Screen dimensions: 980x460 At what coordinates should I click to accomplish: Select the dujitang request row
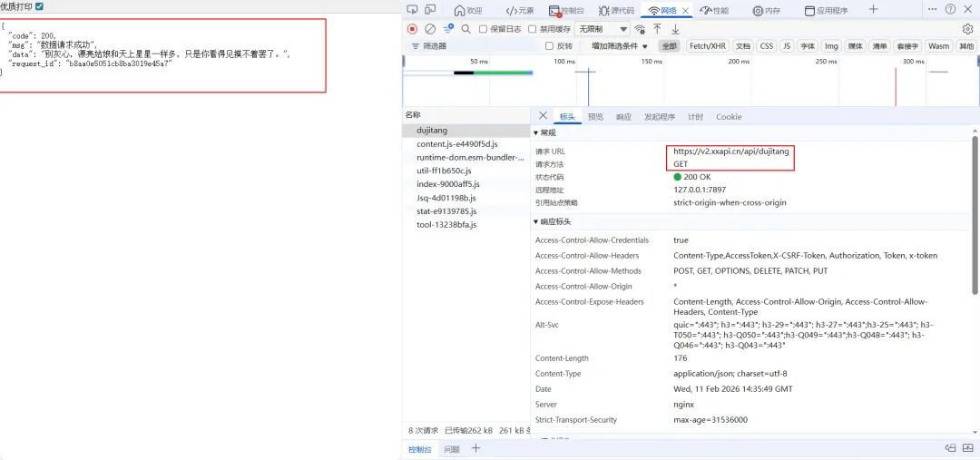click(466, 131)
